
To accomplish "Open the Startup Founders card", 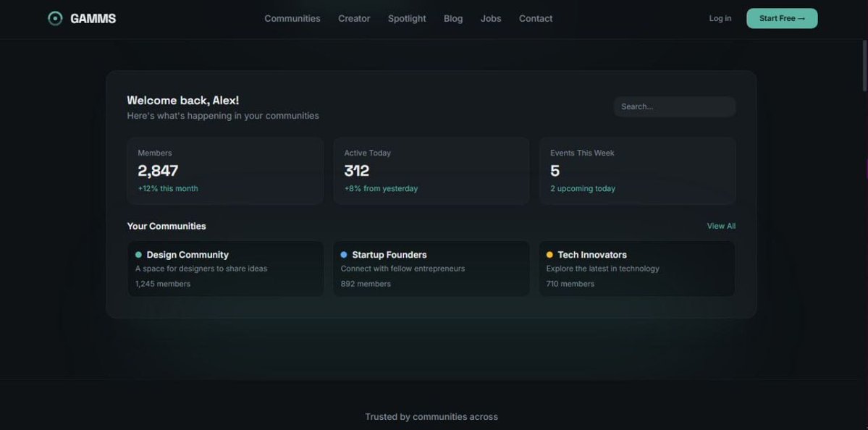I will [x=431, y=269].
